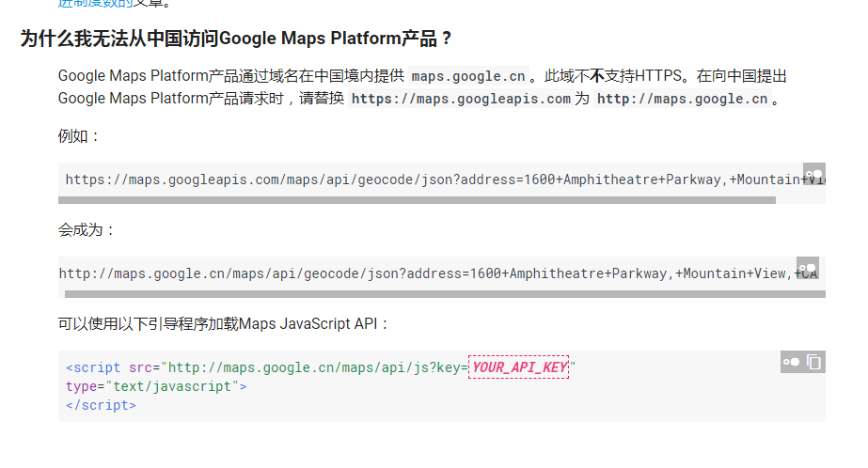Click inline code maps.google.cn in first sentence
868x468 pixels.
pos(468,77)
